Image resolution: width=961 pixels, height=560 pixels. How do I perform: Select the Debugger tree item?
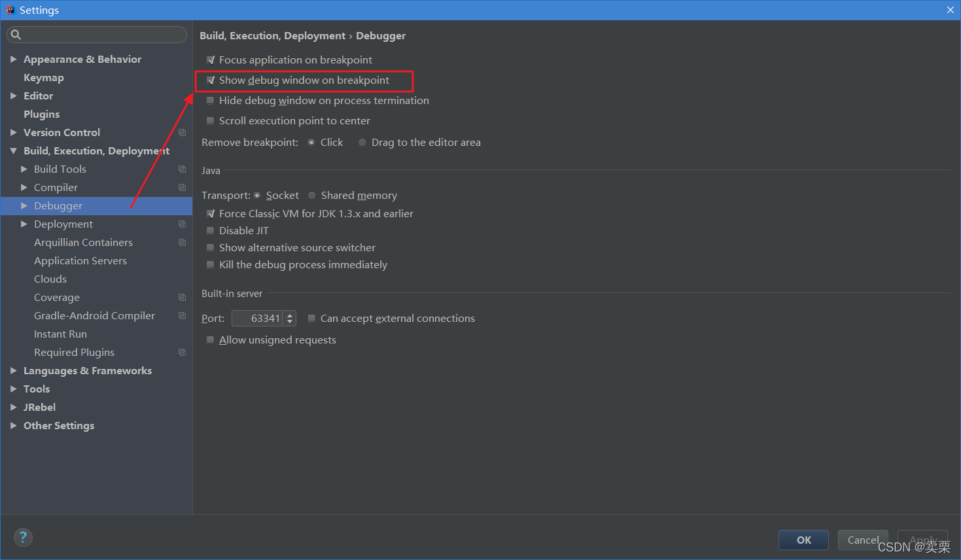click(x=96, y=206)
